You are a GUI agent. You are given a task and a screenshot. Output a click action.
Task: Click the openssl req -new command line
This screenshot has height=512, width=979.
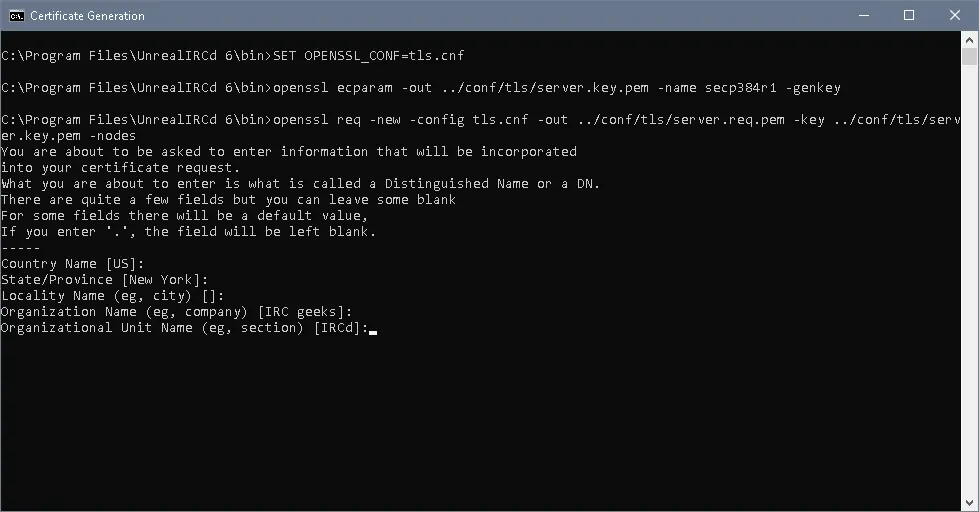click(481, 127)
